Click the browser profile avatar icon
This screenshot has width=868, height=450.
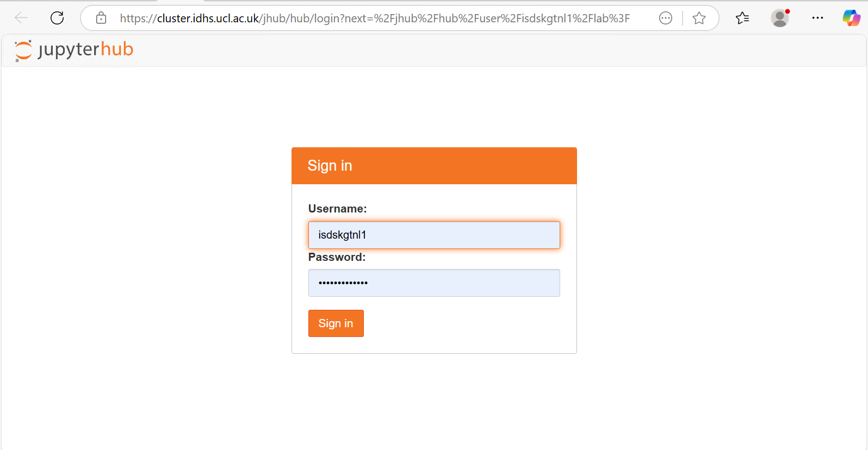780,18
